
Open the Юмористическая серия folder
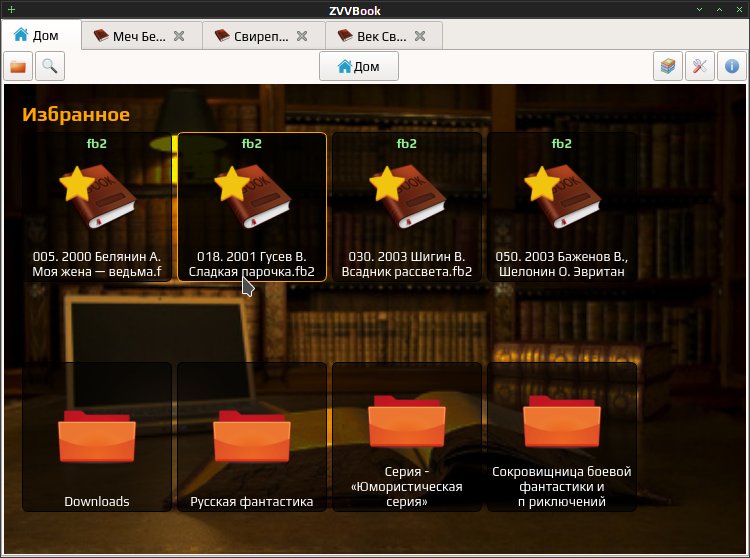click(x=407, y=437)
